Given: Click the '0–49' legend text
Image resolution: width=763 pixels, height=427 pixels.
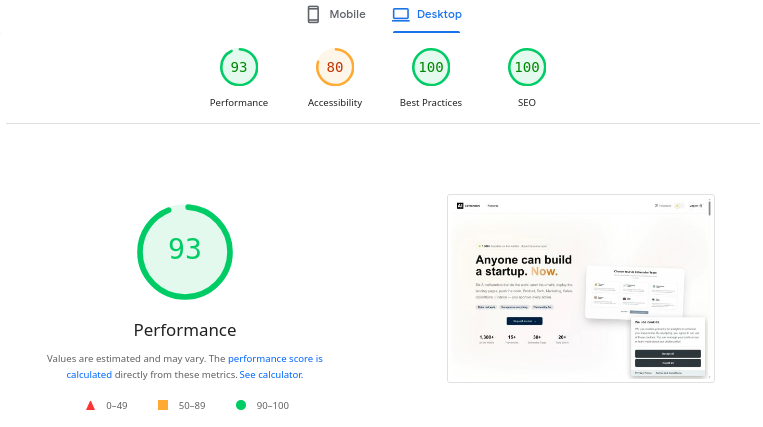Looking at the screenshot, I should click(117, 406).
